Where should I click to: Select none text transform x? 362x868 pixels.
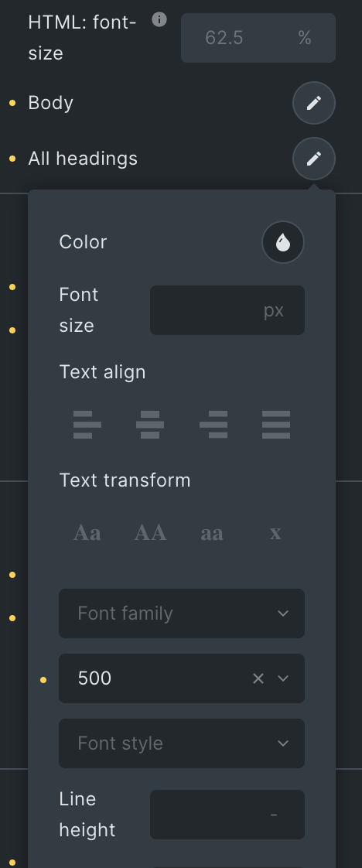(275, 533)
